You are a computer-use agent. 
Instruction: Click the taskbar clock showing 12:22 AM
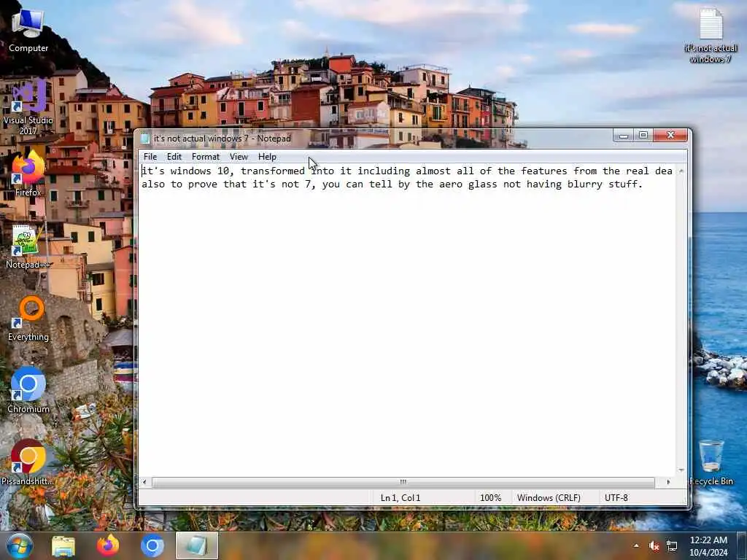coord(708,546)
